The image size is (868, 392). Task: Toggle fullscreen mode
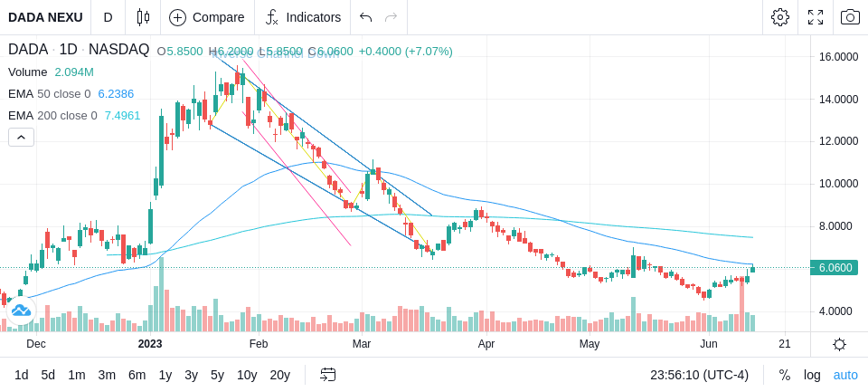pyautogui.click(x=816, y=17)
